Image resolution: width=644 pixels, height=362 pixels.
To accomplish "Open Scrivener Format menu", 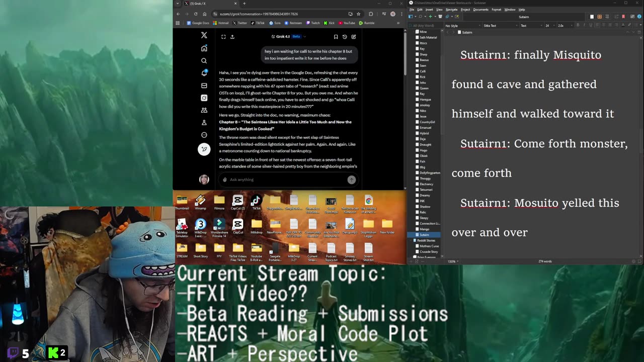I will (496, 10).
